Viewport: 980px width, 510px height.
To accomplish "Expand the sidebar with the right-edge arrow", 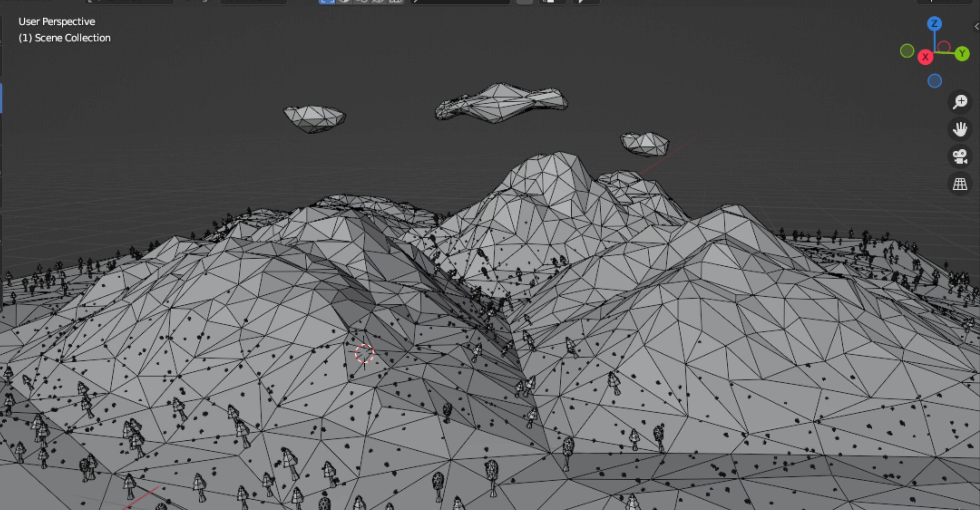I will tap(976, 26).
